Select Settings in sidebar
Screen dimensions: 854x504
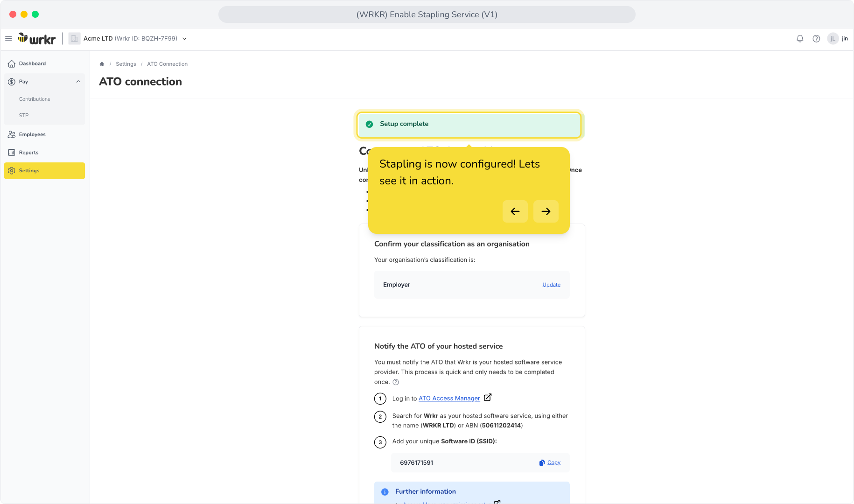(44, 171)
